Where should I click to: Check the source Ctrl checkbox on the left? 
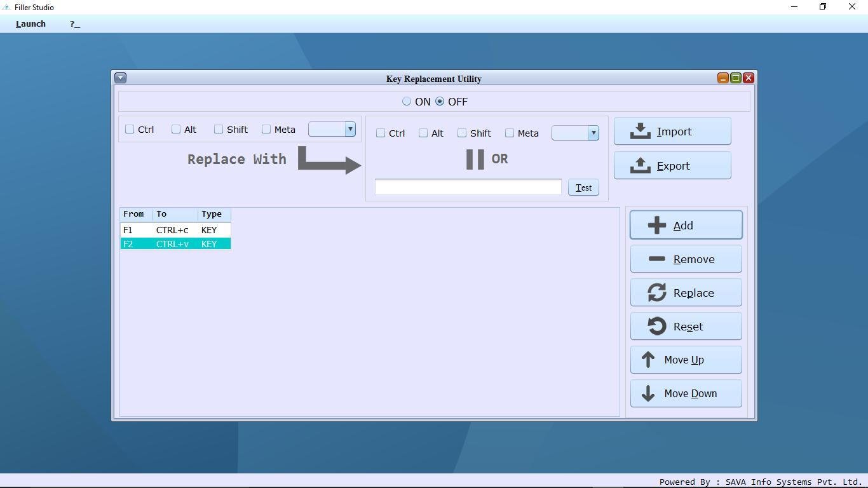(130, 129)
